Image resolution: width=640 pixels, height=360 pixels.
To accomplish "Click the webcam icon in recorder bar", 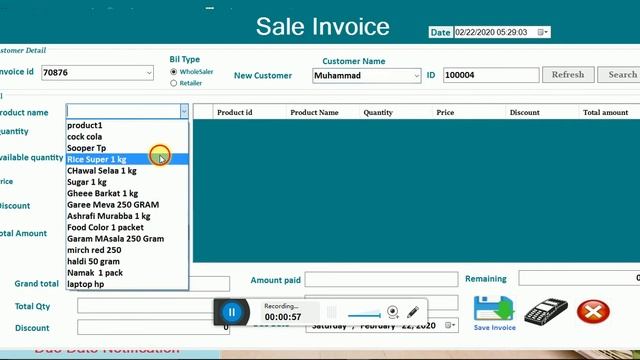I will pyautogui.click(x=393, y=312).
